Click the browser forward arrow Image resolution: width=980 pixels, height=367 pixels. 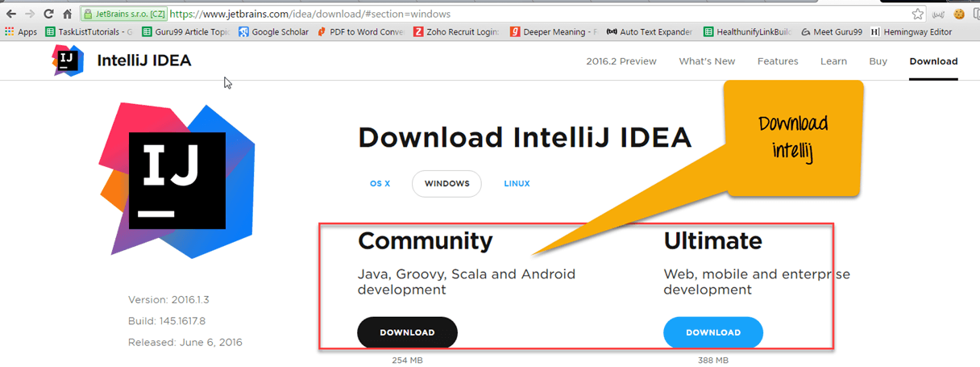coord(30,14)
